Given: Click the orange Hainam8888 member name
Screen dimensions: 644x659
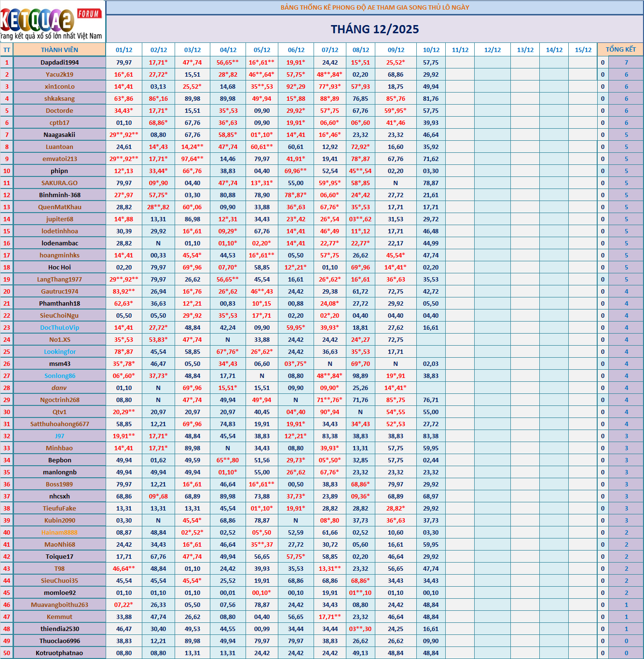Looking at the screenshot, I should 59,532.
